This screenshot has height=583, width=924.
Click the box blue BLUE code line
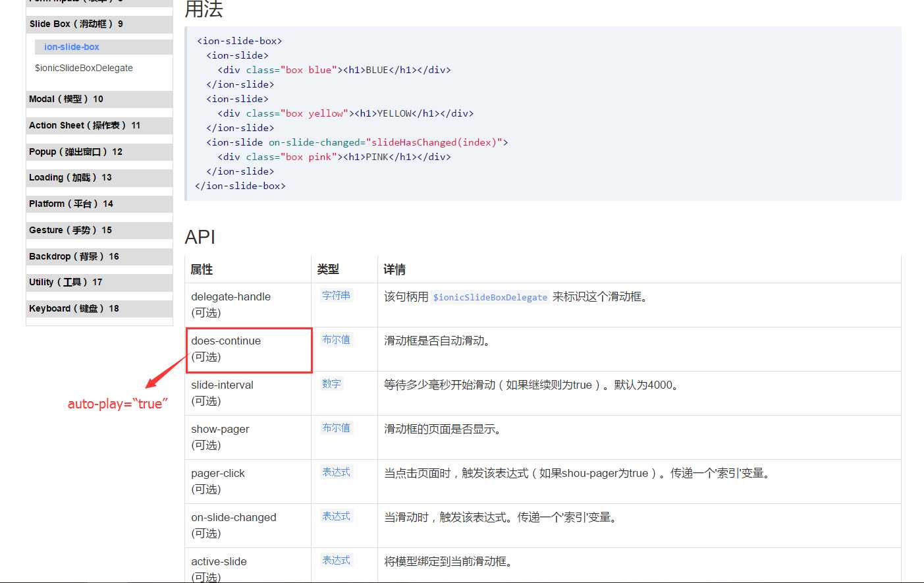335,70
